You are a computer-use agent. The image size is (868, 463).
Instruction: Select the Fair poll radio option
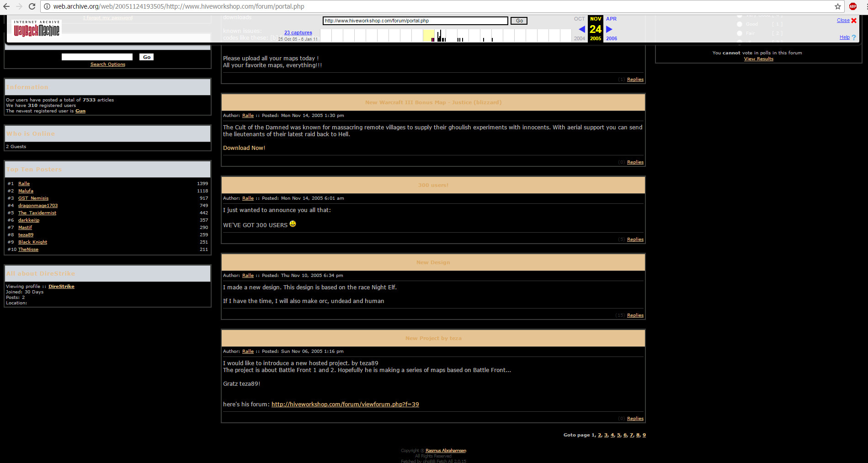click(740, 33)
